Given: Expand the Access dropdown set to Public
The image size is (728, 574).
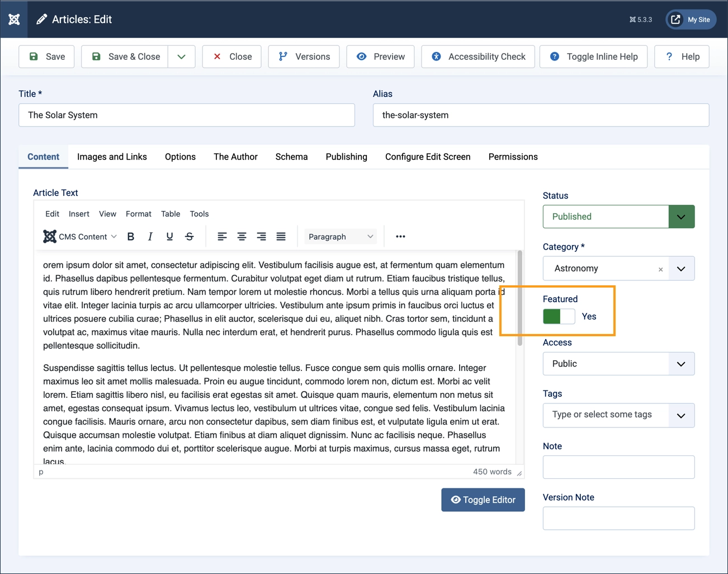Looking at the screenshot, I should [618, 364].
